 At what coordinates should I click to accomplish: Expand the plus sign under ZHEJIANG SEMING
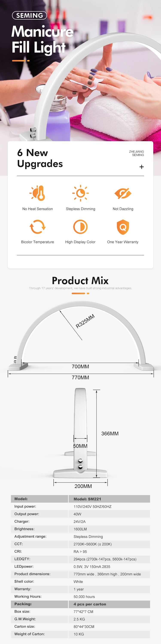(x=141, y=167)
